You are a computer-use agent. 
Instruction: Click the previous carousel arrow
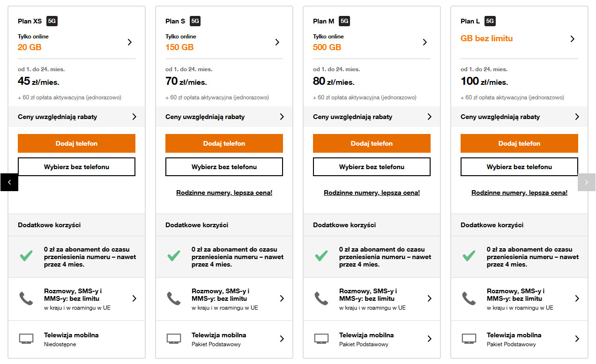[x=9, y=182]
